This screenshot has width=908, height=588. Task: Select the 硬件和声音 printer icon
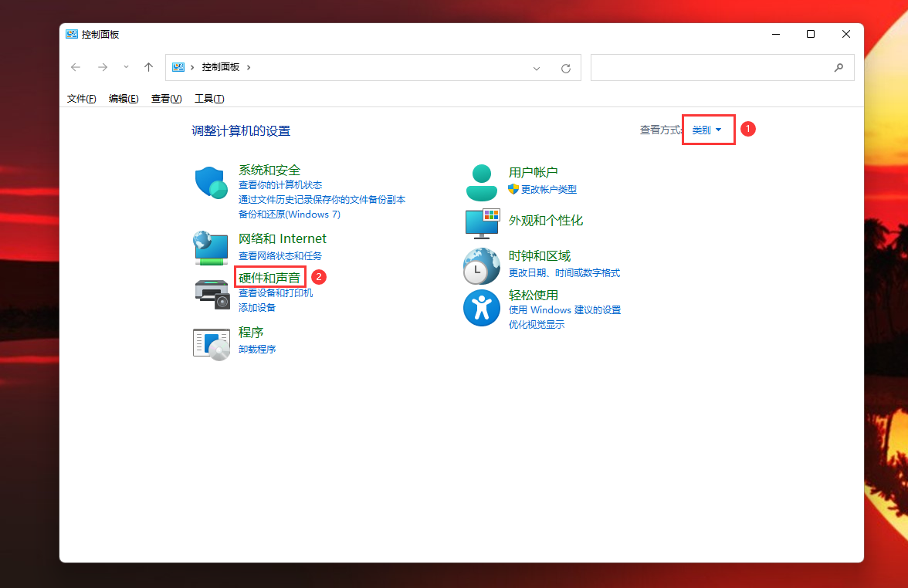(x=211, y=294)
